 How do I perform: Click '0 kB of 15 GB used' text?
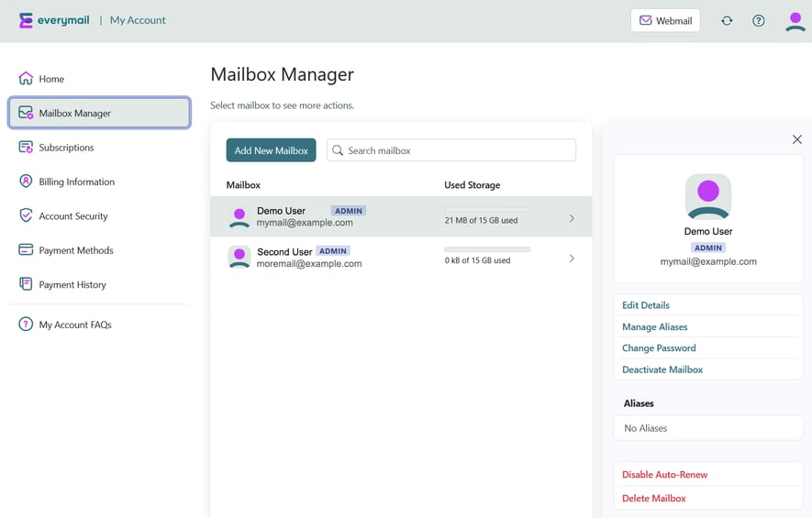(x=477, y=260)
